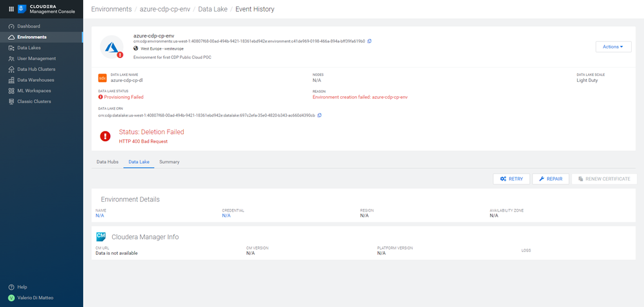The image size is (644, 307).
Task: Click the orange sdx icon
Action: (102, 77)
